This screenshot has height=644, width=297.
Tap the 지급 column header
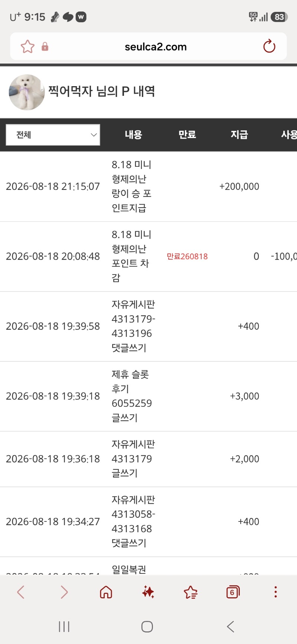click(x=239, y=135)
